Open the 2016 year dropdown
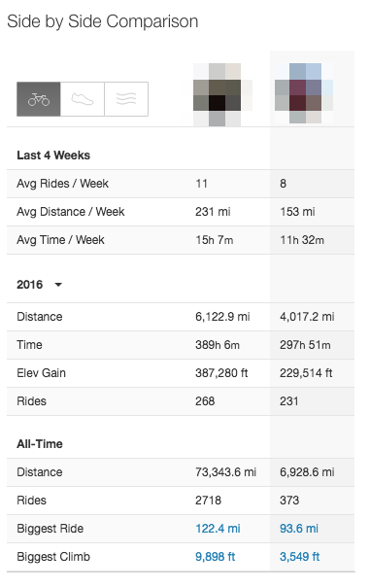Screen dimensions: 370x588 pos(40,285)
